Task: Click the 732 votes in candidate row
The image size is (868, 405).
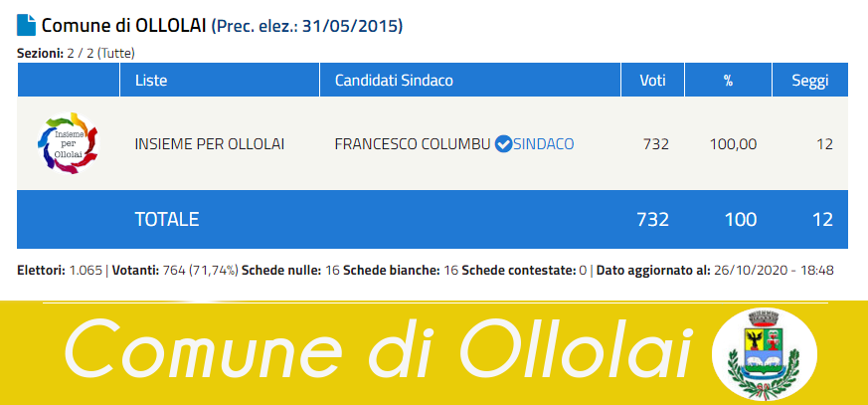Action: click(656, 144)
